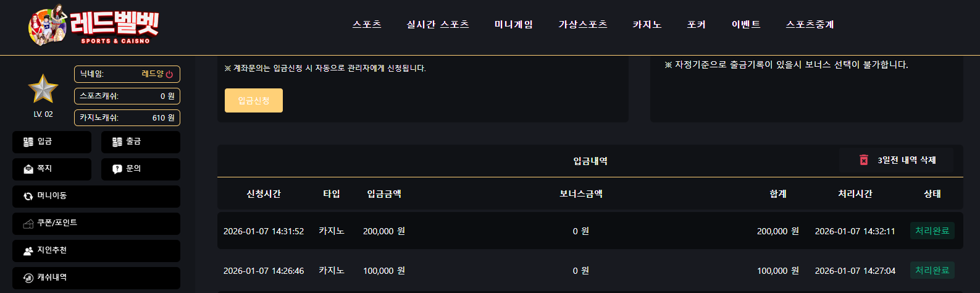Viewport: 980px width, 293px height.
Task: Open 문의 inquiry question-mark icon
Action: tap(117, 169)
